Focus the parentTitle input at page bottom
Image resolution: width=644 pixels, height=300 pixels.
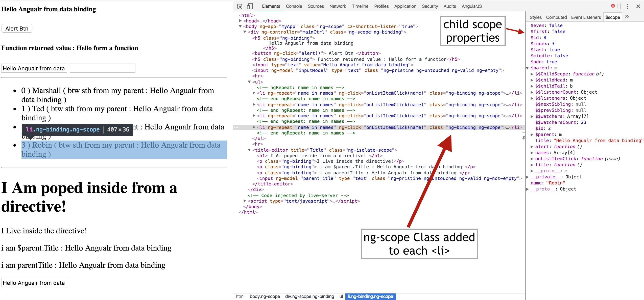tap(34, 283)
